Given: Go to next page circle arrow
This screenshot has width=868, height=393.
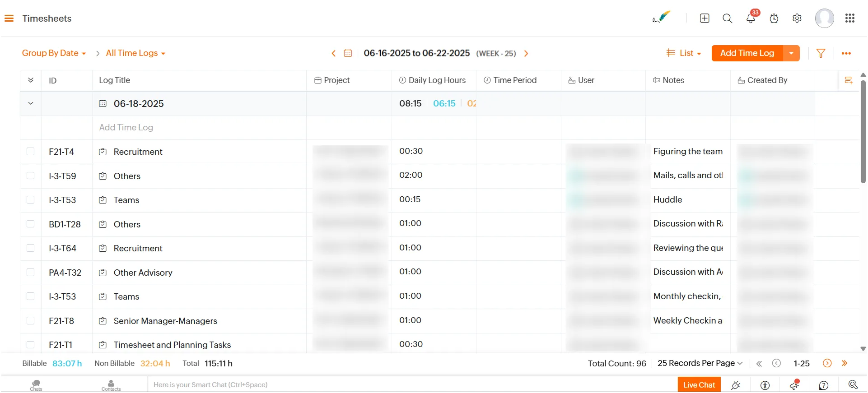Looking at the screenshot, I should pyautogui.click(x=827, y=364).
